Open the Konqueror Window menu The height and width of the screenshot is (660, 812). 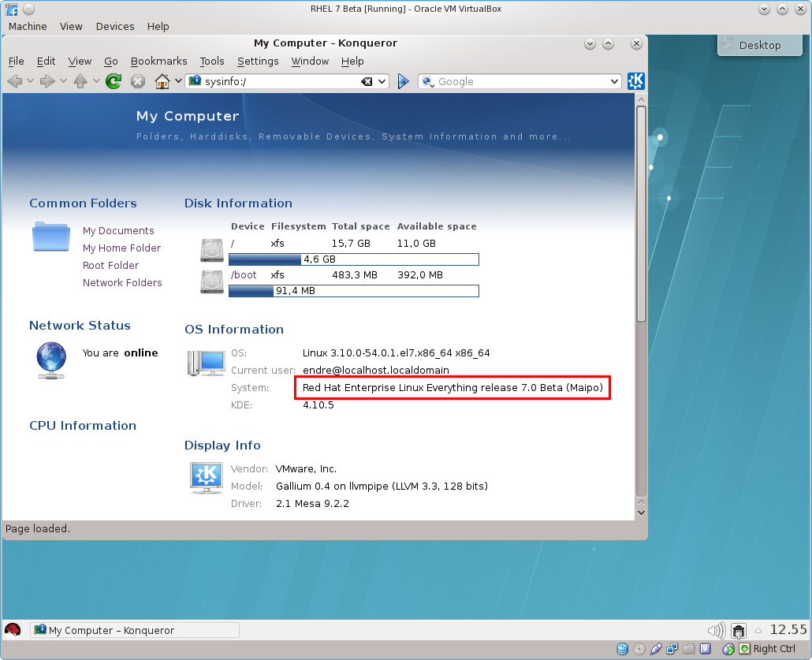[x=310, y=62]
